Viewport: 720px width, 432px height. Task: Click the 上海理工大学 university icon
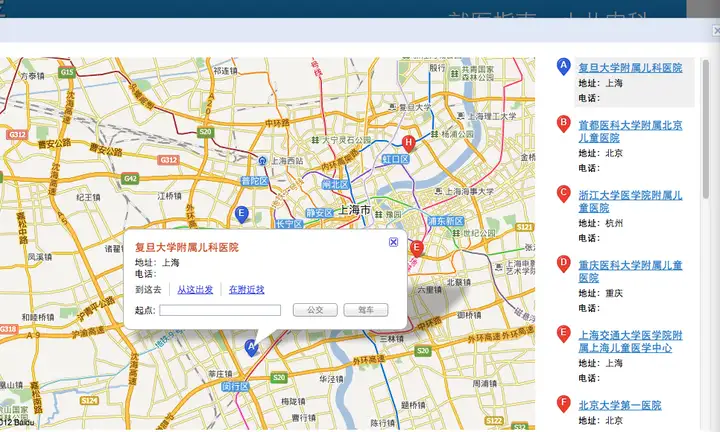pyautogui.click(x=461, y=116)
